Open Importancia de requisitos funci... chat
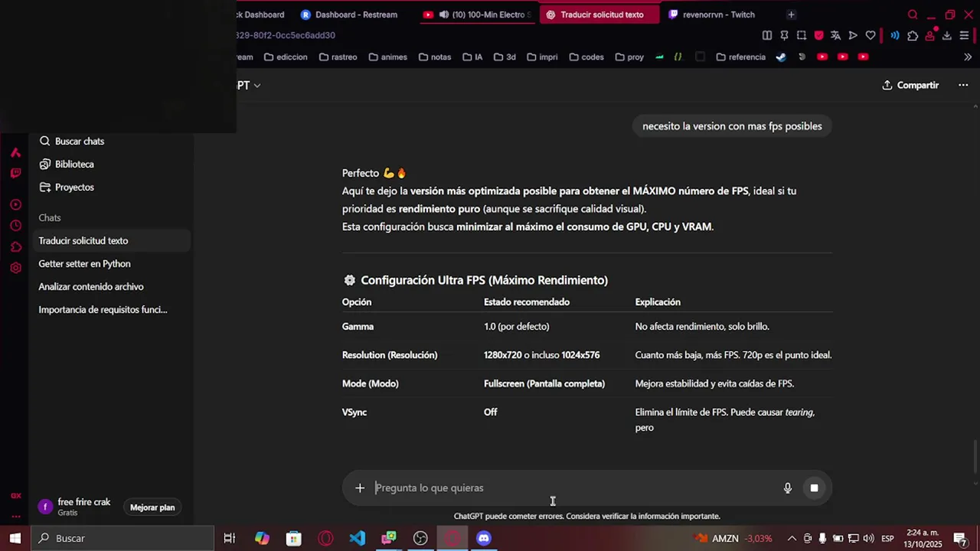This screenshot has height=551, width=980. (111, 310)
